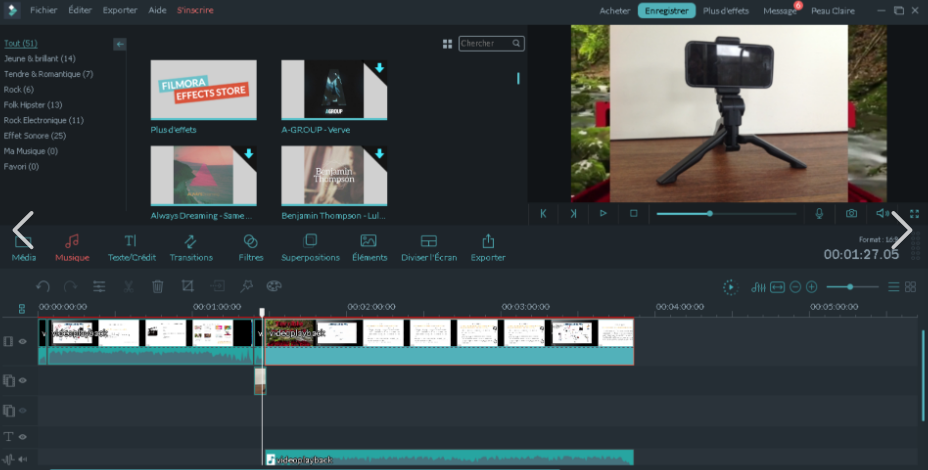This screenshot has width=928, height=470.
Task: Click the Enregistrer button
Action: click(x=666, y=10)
